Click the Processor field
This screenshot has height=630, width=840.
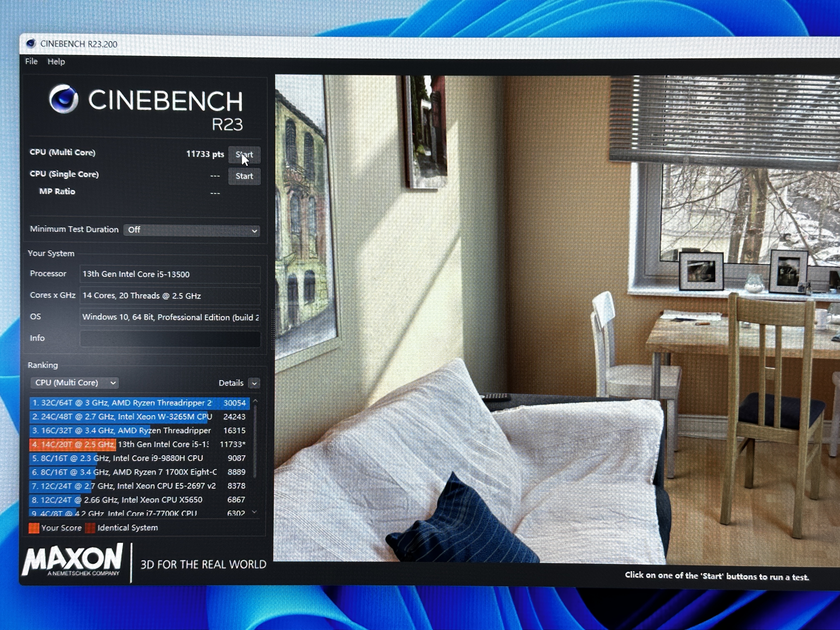[170, 274]
